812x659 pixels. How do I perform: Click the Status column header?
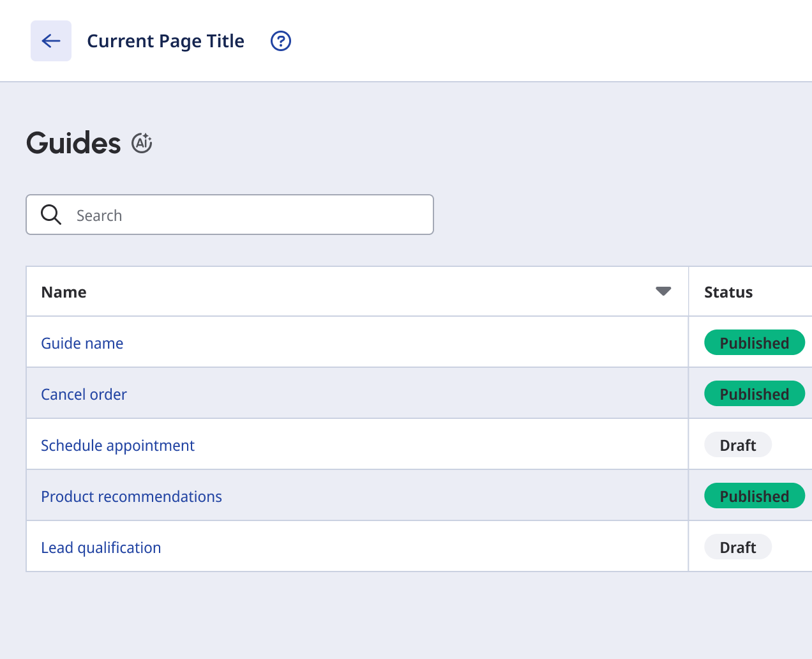pos(728,292)
